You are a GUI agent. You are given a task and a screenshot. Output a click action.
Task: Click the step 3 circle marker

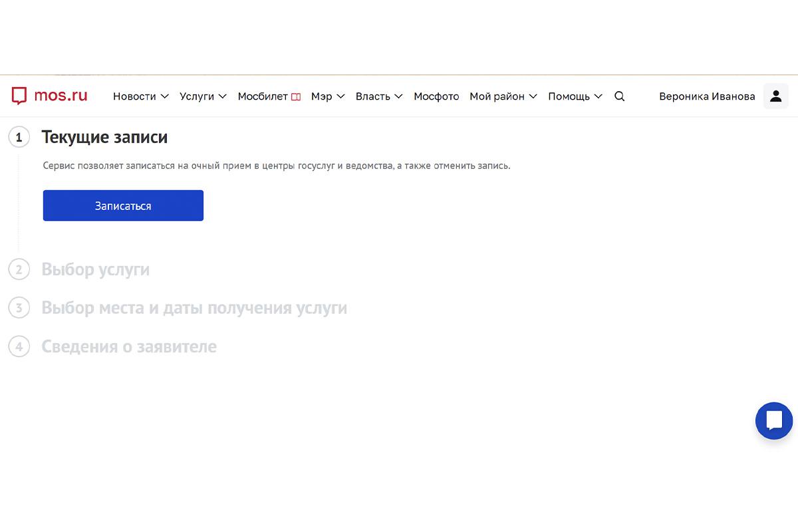19,308
